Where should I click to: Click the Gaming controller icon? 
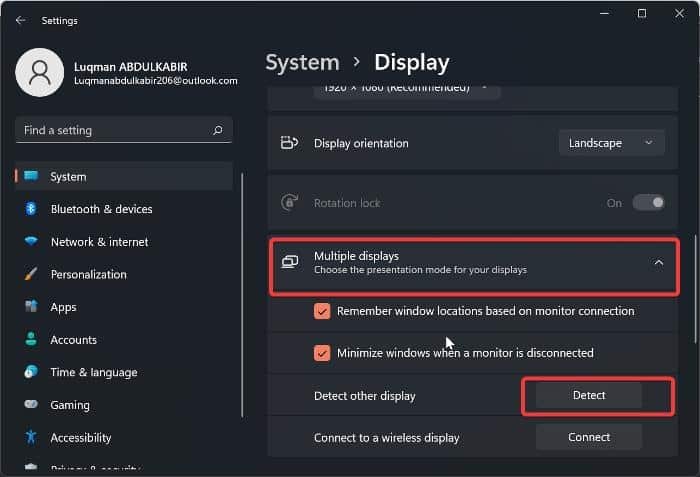[31, 404]
